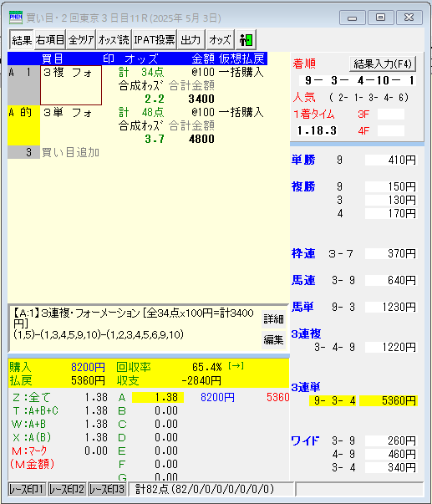
Task: Click the 出力 toolbar button
Action: coord(191,40)
